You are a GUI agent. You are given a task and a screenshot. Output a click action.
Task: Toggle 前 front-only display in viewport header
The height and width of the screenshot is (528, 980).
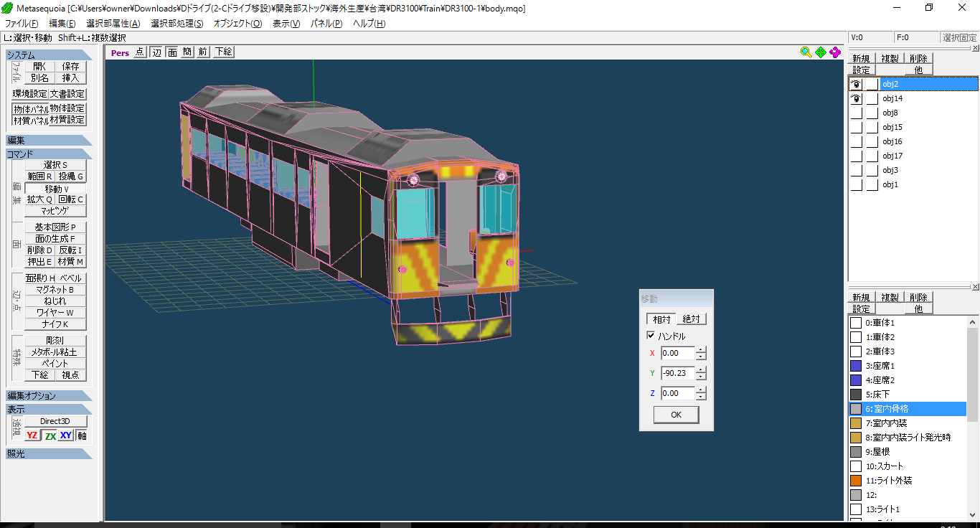(x=203, y=52)
